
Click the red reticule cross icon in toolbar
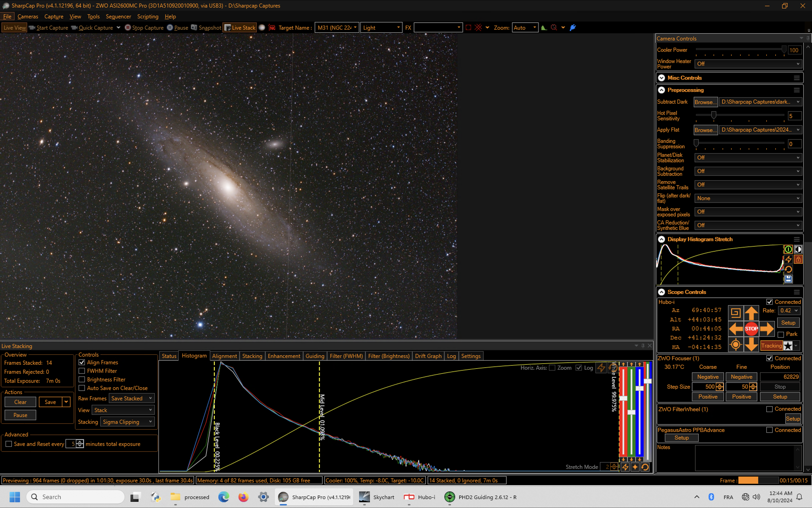[x=478, y=28]
